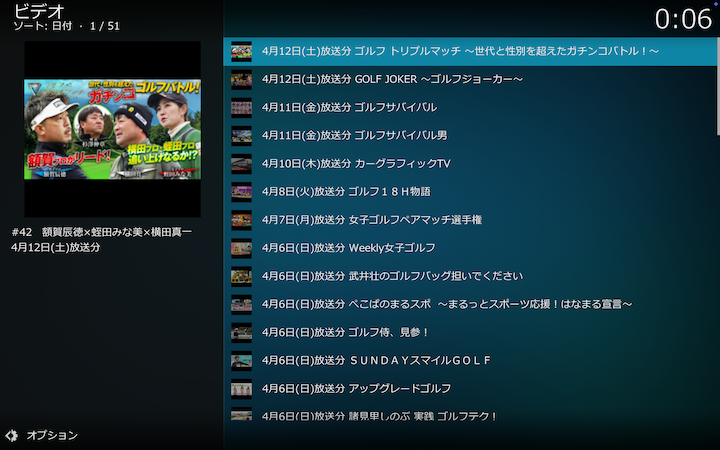Viewport: 720px width, 450px height.
Task: Open 4月11日 ゴルフサバイバル男 episode
Action: coord(355,135)
